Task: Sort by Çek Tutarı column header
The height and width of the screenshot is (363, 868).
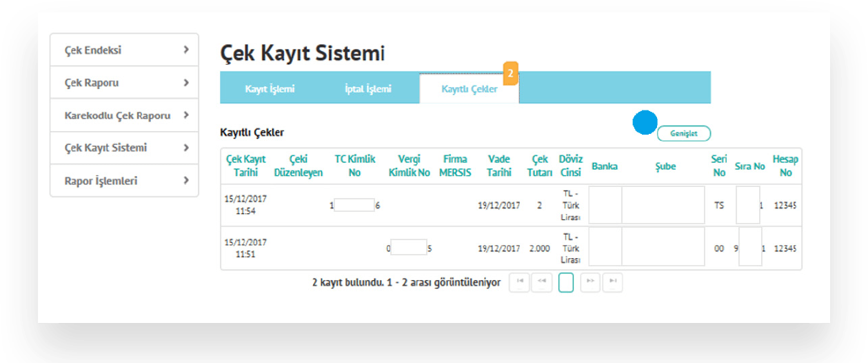Action: [540, 166]
